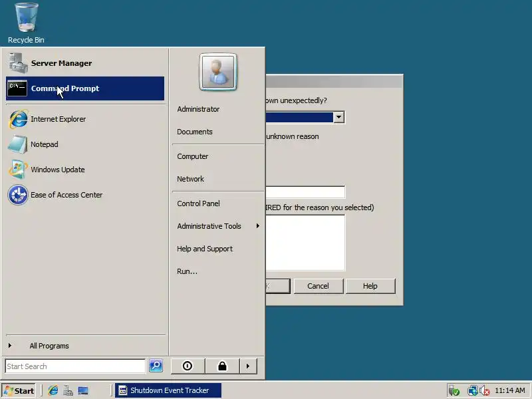Viewport: 532px width, 399px height.
Task: Click the Safely Remove Hardware tray icon
Action: pos(454,391)
